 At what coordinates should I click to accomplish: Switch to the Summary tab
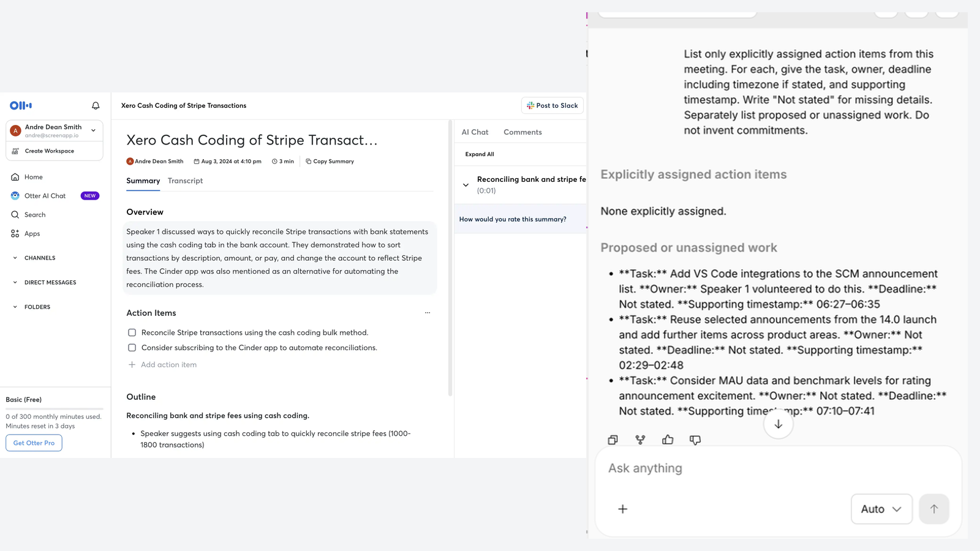143,181
